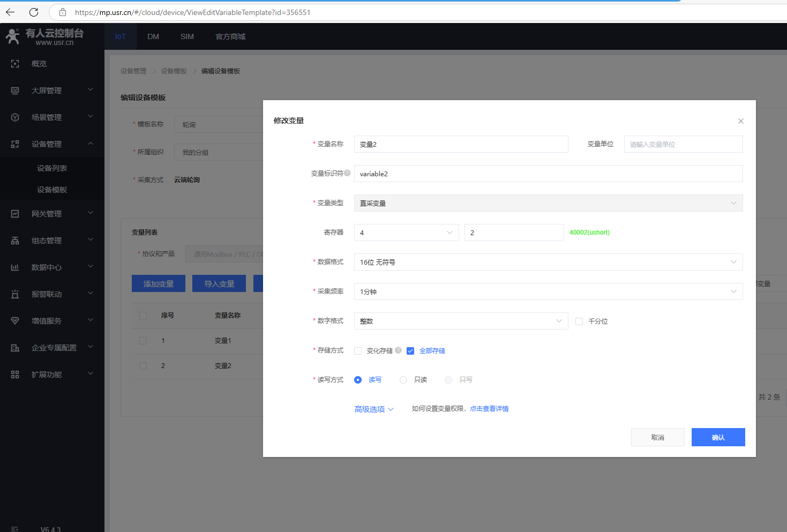This screenshot has width=787, height=532.
Task: Click the 网关管理 gateway icon in sidebar
Action: pyautogui.click(x=15, y=214)
